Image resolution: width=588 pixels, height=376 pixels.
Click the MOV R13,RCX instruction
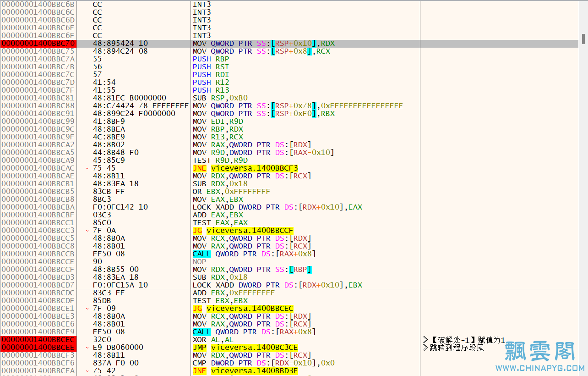(218, 137)
